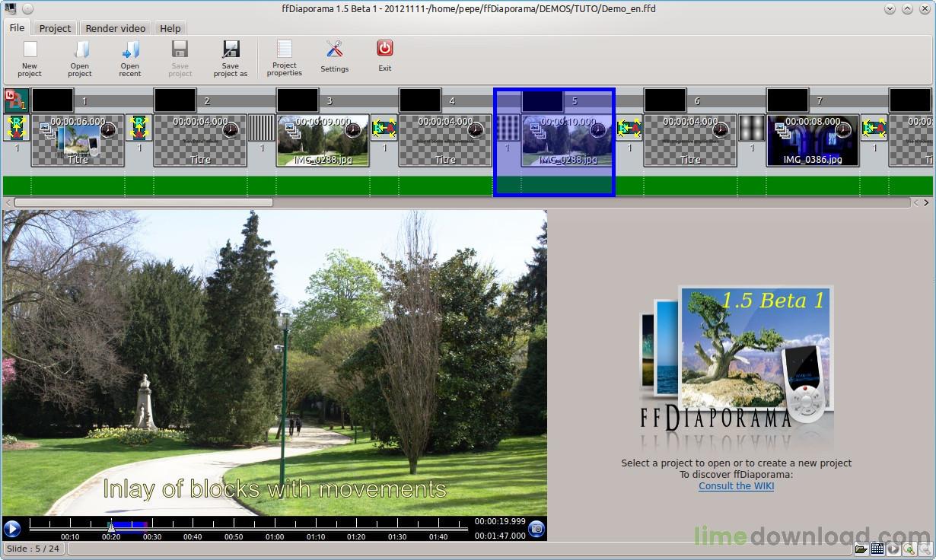Open the Help tab
Image resolution: width=936 pixels, height=560 pixels.
pos(170,28)
